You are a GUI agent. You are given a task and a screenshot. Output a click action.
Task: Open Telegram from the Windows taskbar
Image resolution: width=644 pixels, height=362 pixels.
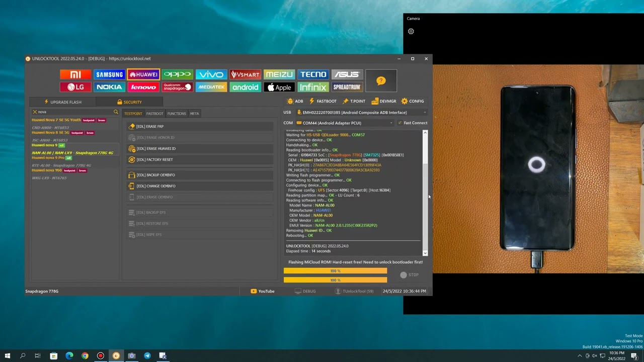[147, 356]
